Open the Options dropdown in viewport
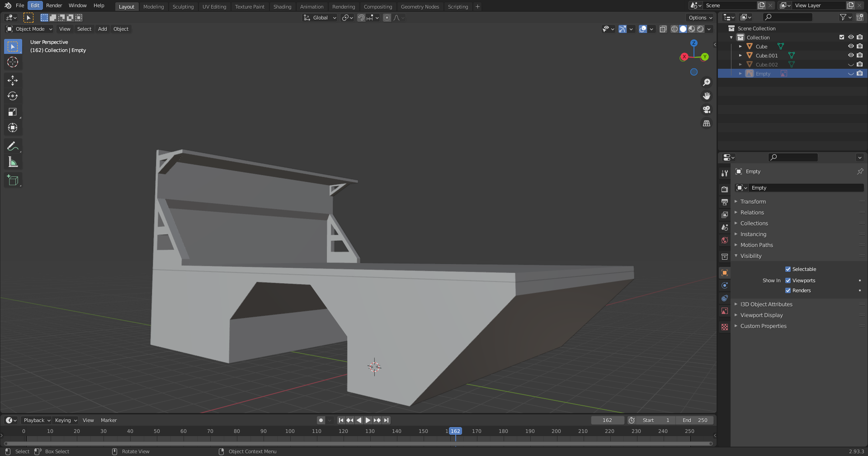The height and width of the screenshot is (456, 868). coord(700,18)
